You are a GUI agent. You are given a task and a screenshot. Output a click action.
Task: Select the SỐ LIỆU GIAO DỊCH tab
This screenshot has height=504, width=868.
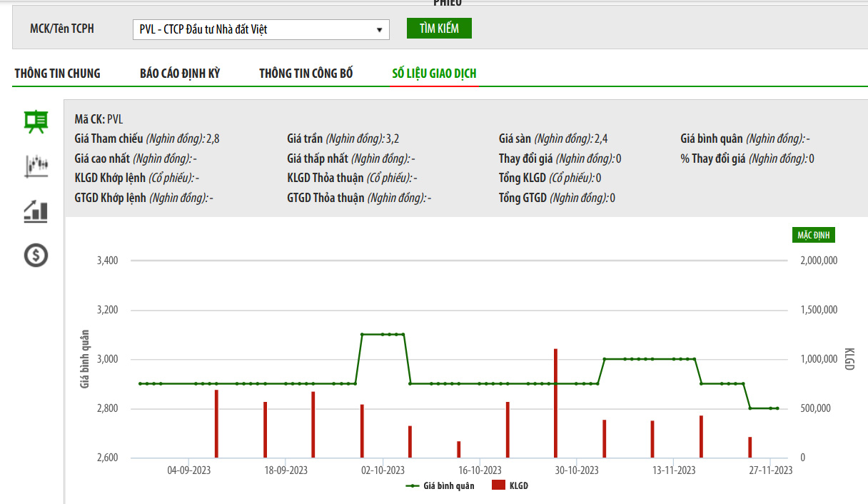[434, 74]
